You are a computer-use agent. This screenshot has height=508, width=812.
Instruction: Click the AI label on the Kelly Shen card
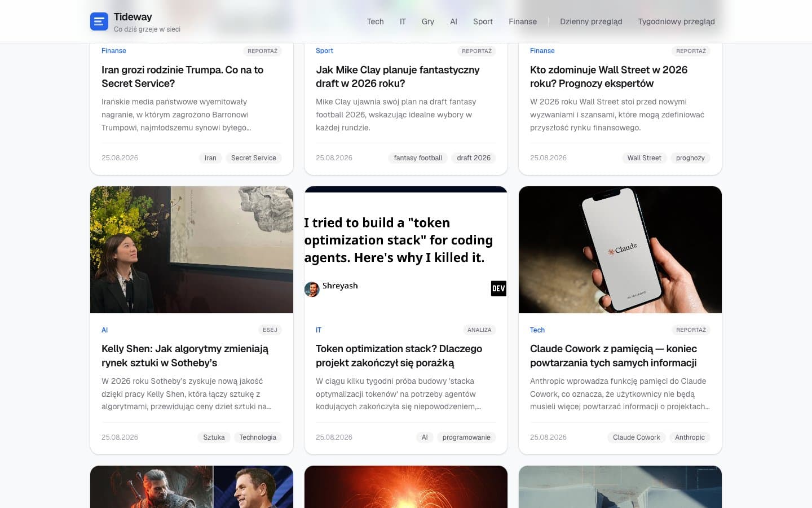[x=105, y=330]
